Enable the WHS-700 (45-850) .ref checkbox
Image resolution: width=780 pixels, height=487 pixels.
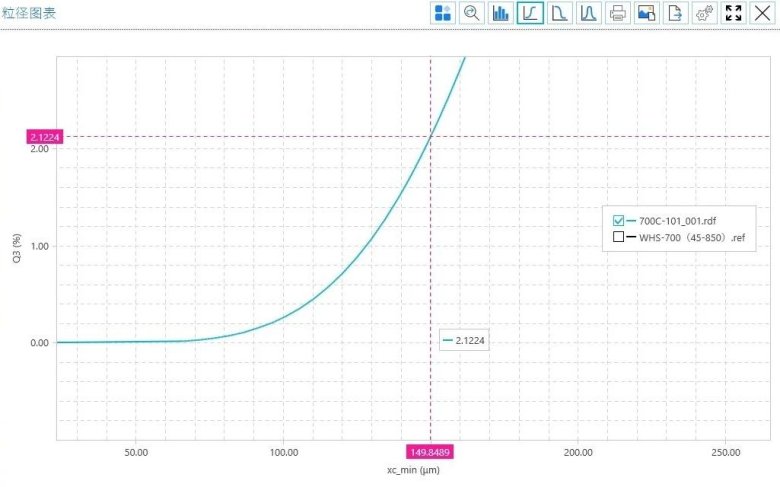point(618,237)
